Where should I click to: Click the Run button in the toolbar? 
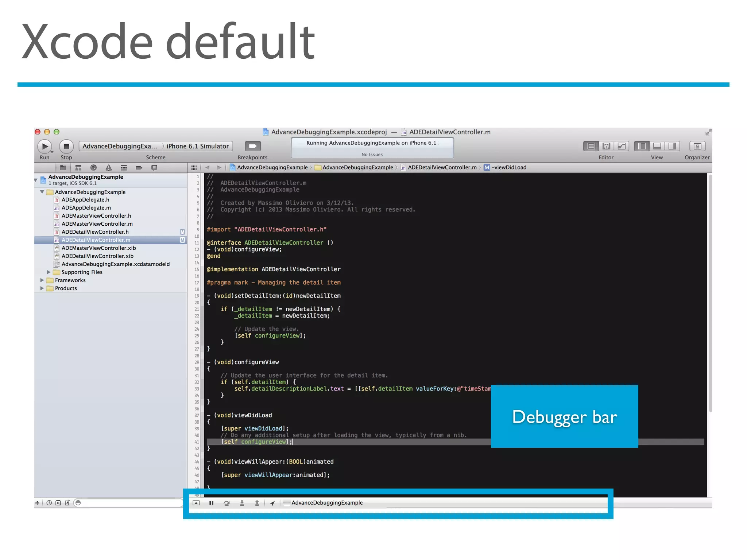(44, 147)
